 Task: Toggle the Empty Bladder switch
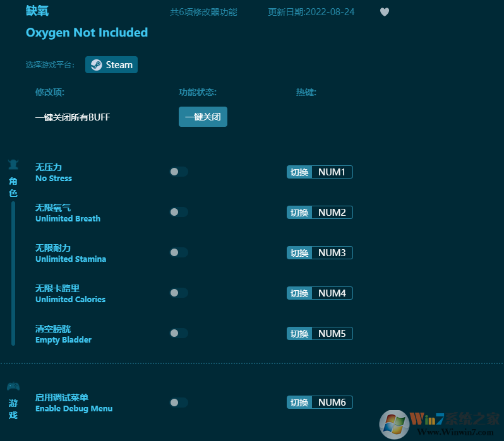(x=178, y=333)
